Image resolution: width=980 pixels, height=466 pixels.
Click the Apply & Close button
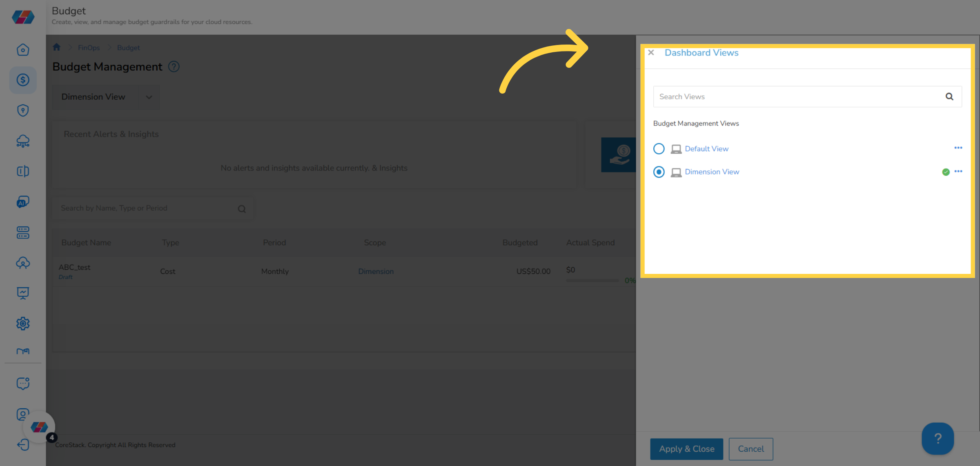click(686, 449)
